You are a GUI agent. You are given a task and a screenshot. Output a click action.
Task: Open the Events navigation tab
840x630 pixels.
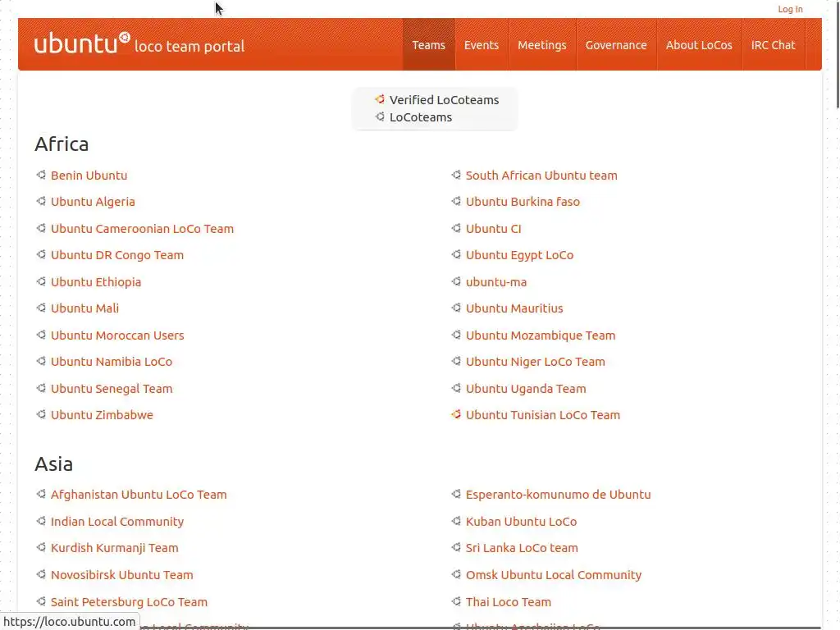pos(481,45)
